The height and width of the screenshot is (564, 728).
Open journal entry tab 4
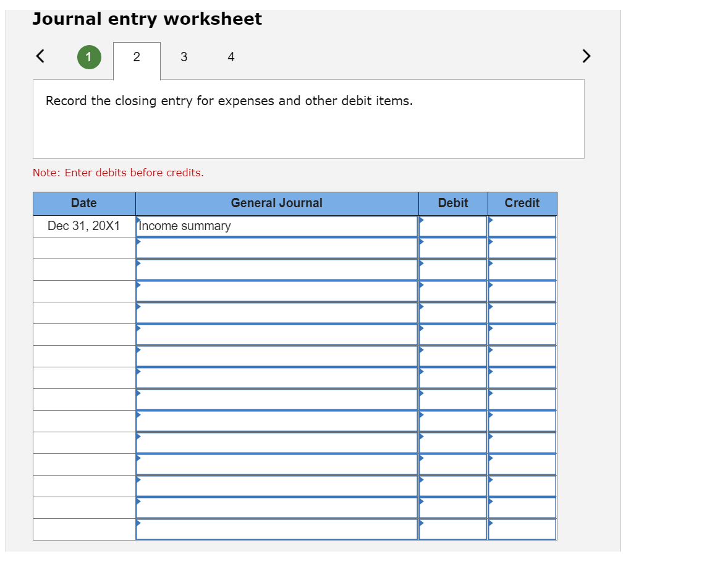point(231,56)
